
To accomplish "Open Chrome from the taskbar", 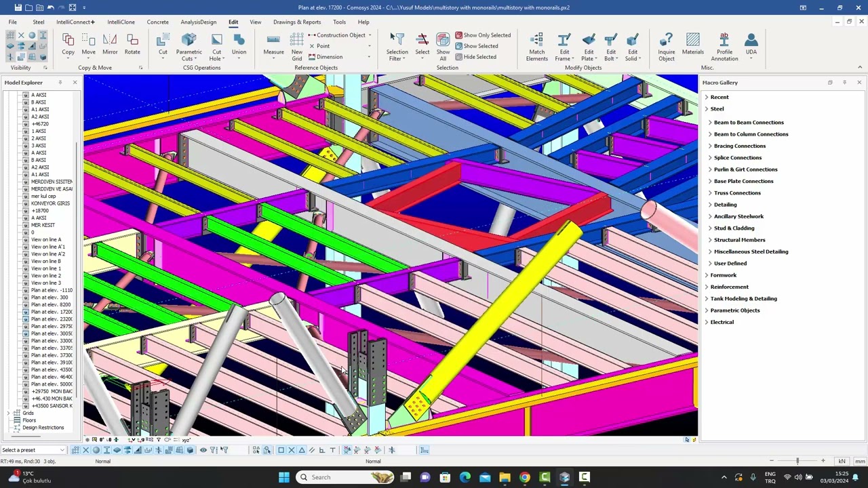I will [x=524, y=477].
